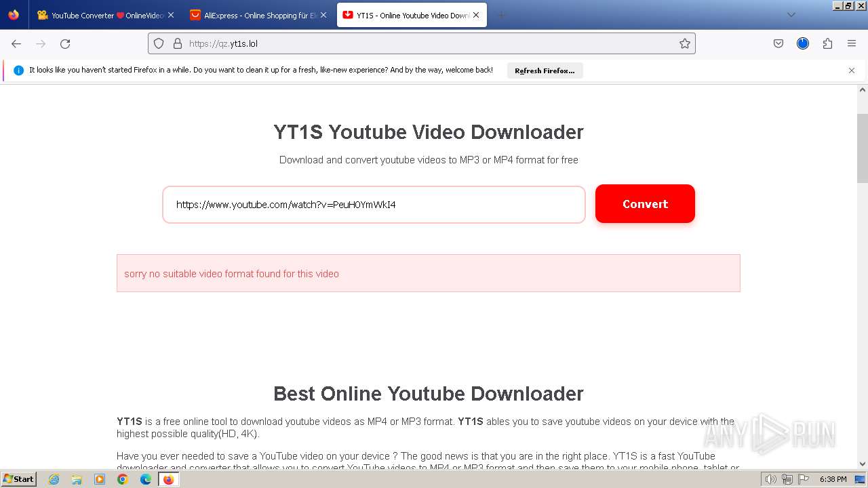Viewport: 868px width, 488px height.
Task: Click the scrollbar up arrow
Action: pos(863,89)
